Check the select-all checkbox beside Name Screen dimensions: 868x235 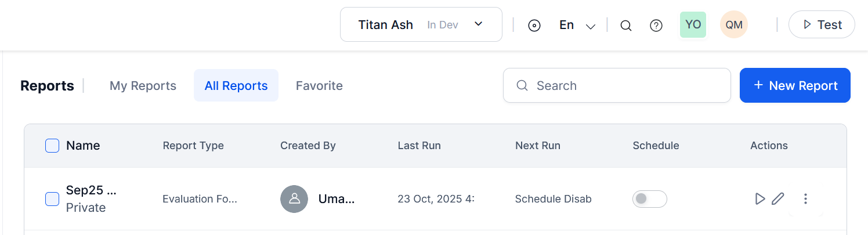52,146
